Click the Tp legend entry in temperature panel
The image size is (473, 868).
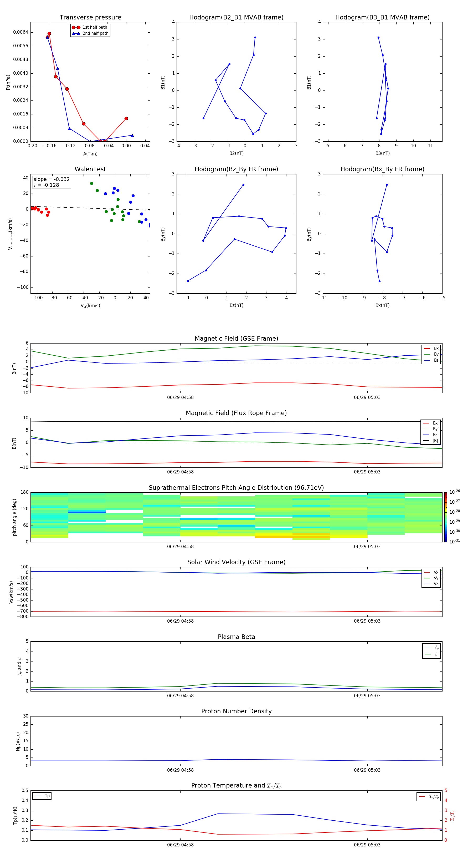(x=42, y=796)
